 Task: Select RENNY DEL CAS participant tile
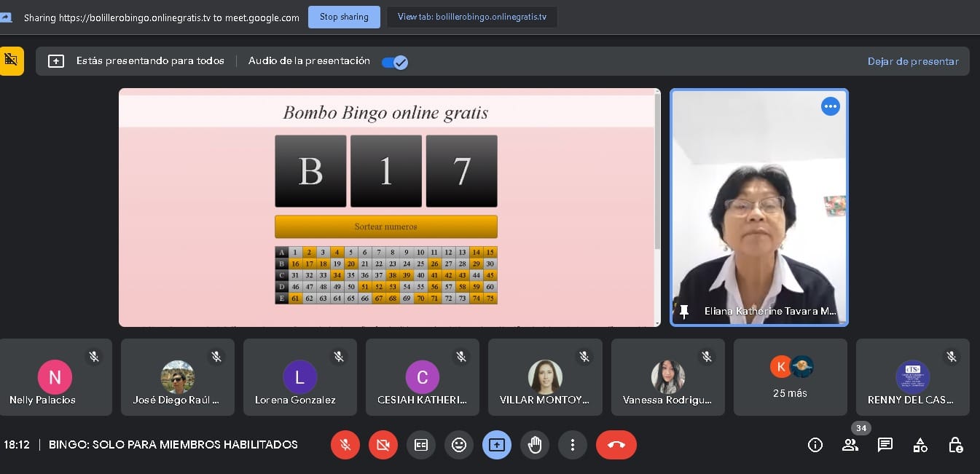(913, 377)
